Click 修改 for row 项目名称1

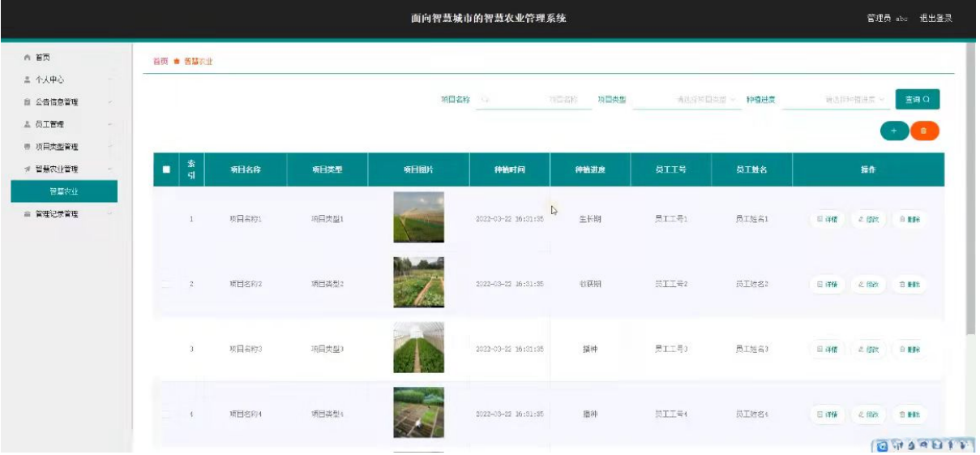coord(868,220)
